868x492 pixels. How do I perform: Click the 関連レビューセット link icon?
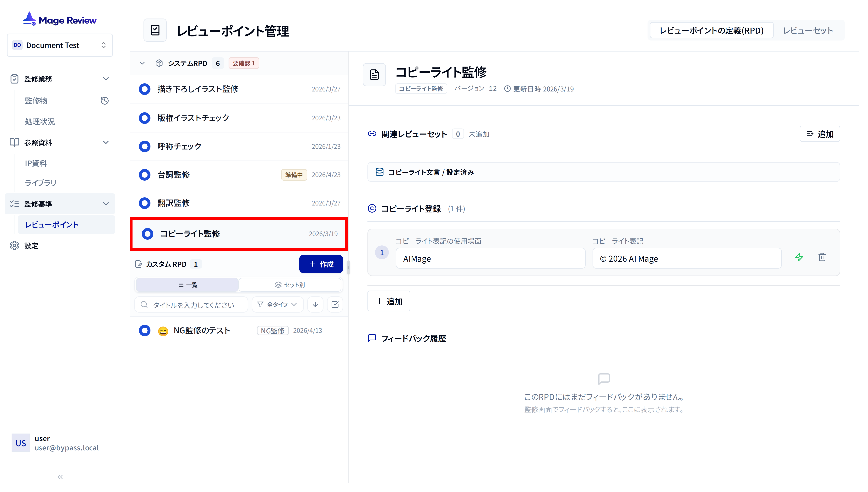372,134
